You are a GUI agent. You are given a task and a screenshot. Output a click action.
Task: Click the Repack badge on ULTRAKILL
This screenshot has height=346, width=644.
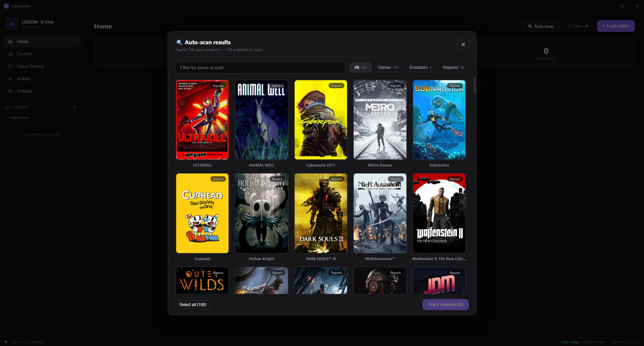click(218, 86)
